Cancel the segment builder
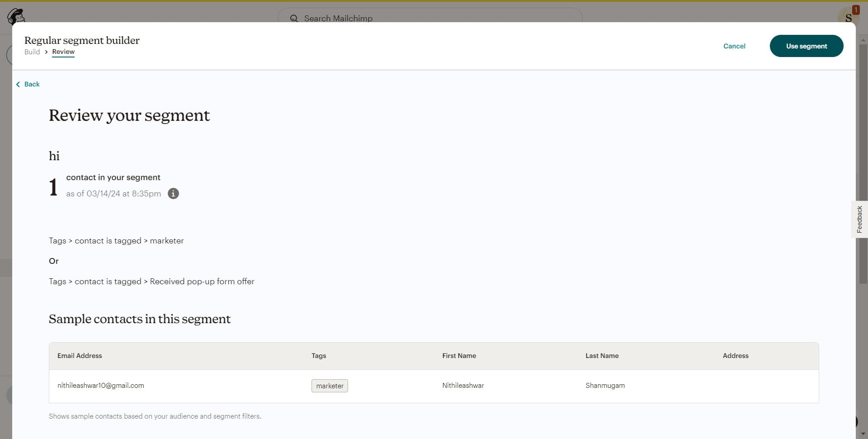Screen dimensions: 868x439 pos(734,46)
